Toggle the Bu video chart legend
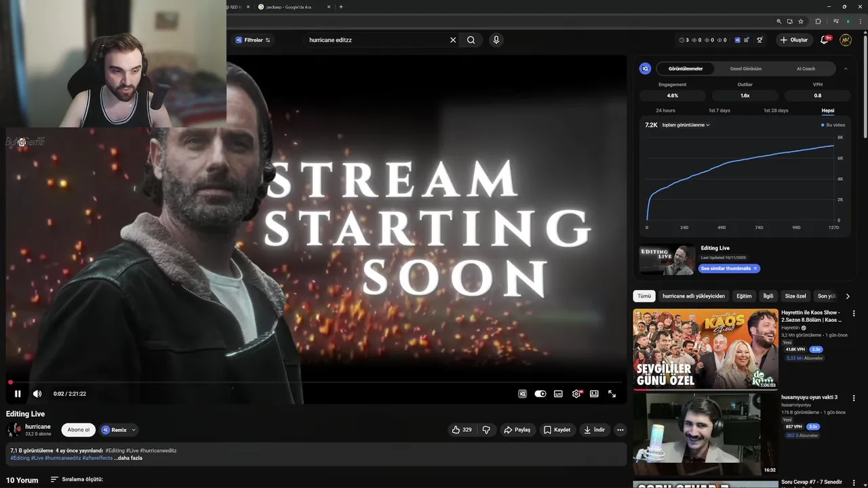 [x=833, y=125]
